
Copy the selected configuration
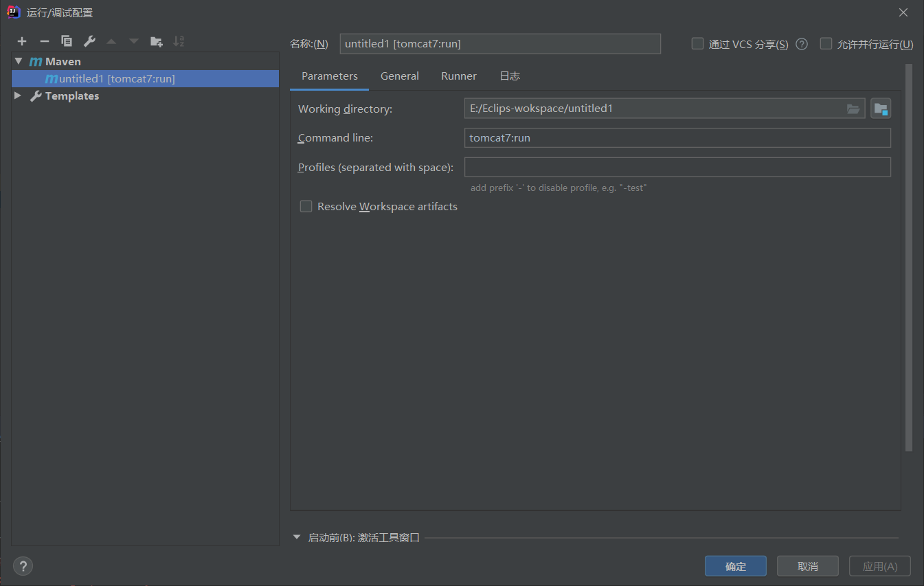67,41
